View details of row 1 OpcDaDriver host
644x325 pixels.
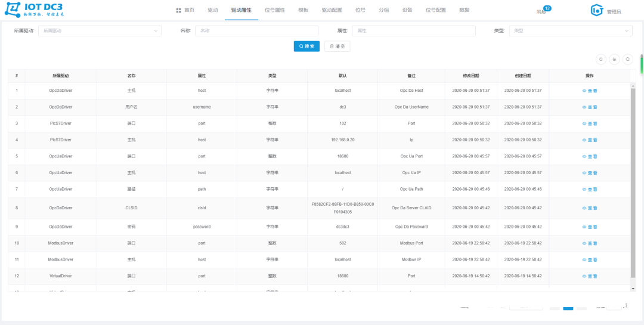click(589, 91)
